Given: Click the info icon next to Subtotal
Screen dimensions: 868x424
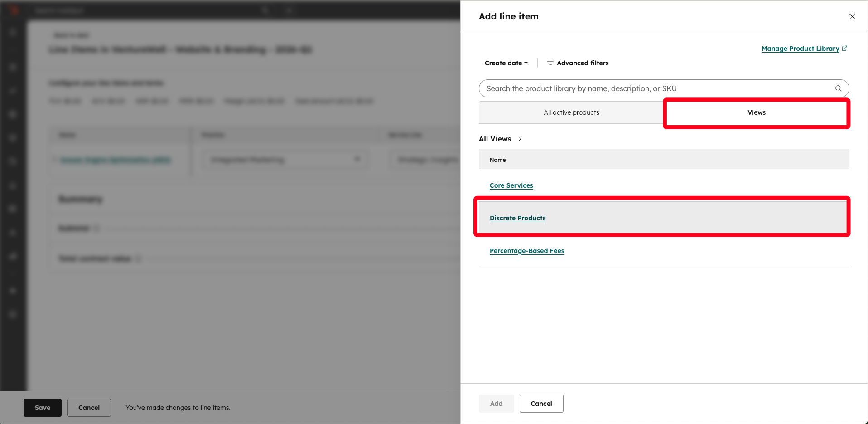Looking at the screenshot, I should tap(96, 228).
